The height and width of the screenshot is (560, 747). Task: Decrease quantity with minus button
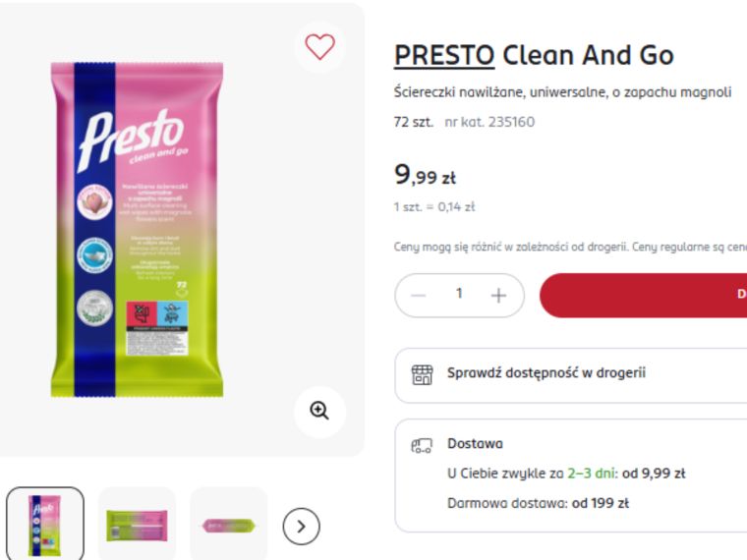tap(419, 295)
